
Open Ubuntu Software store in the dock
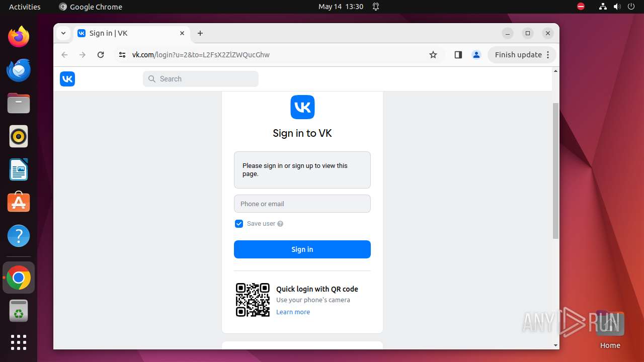tap(19, 202)
